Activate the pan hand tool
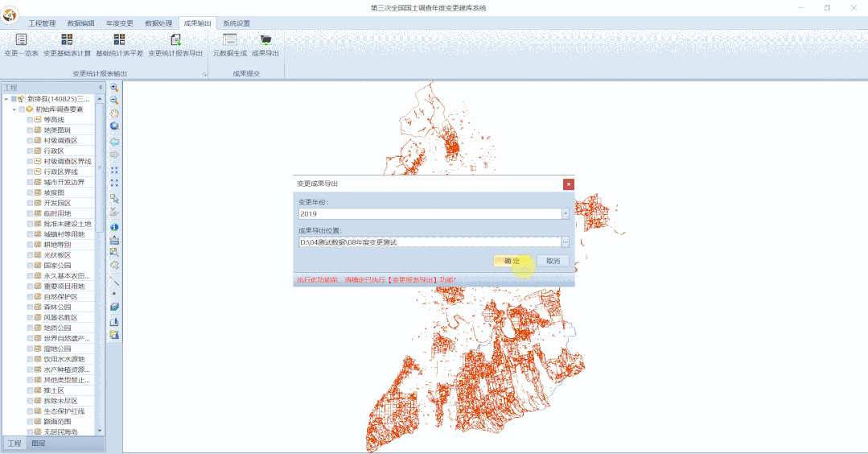The image size is (868, 454). pos(114,113)
